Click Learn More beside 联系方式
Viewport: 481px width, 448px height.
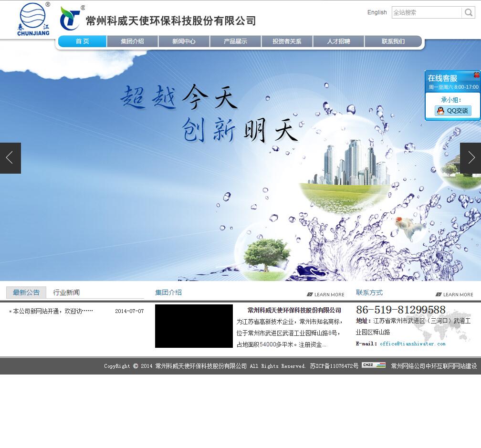click(x=454, y=294)
